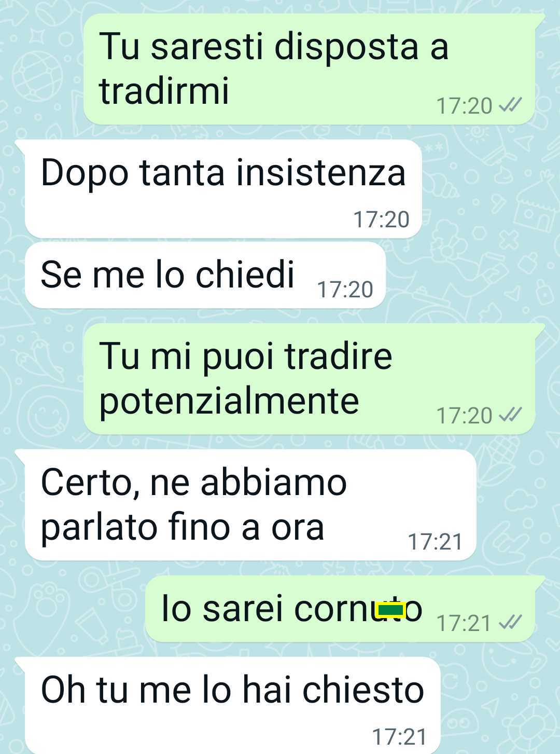The image size is (560, 754).
Task: Click timestamp 17:20 under 'Dopo tanta insistenza'
Action: pyautogui.click(x=381, y=220)
